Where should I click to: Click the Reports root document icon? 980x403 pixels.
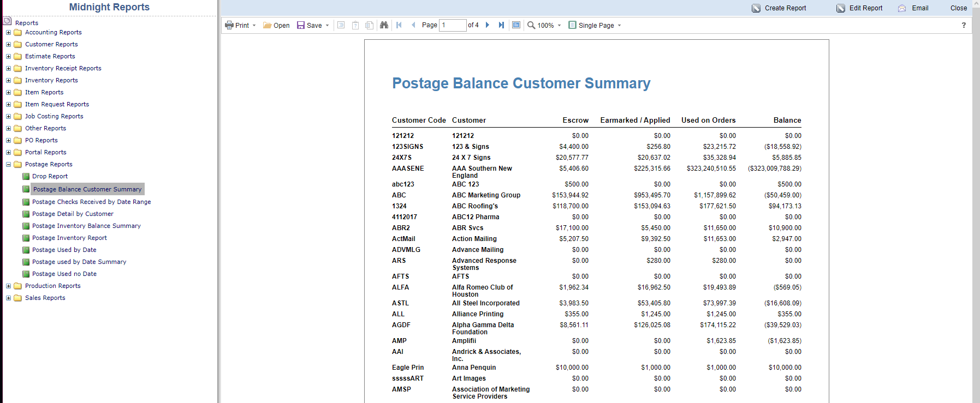[x=8, y=21]
